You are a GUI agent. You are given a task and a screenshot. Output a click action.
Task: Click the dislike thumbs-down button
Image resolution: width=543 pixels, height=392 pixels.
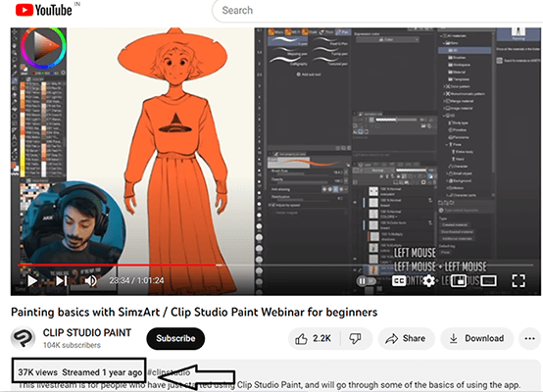click(x=356, y=338)
